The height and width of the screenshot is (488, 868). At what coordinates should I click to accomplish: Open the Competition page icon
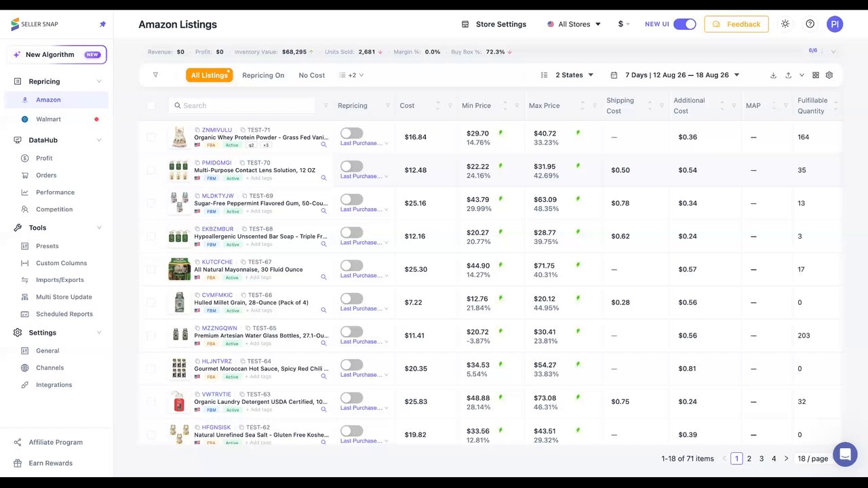tap(25, 209)
